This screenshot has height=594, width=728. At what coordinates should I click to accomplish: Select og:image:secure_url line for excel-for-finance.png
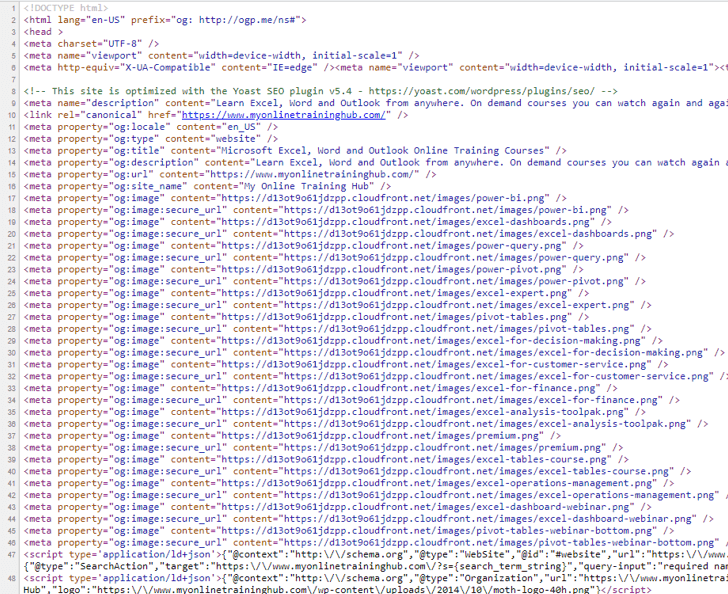pyautogui.click(x=351, y=400)
